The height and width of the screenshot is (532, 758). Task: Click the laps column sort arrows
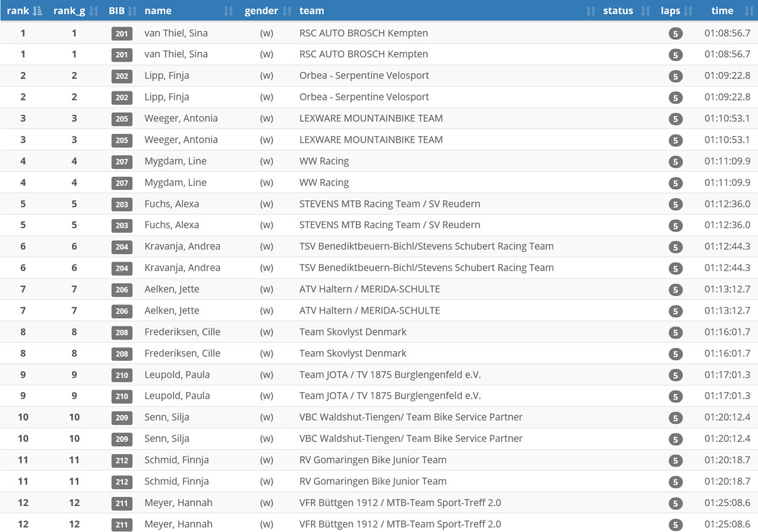tap(689, 10)
